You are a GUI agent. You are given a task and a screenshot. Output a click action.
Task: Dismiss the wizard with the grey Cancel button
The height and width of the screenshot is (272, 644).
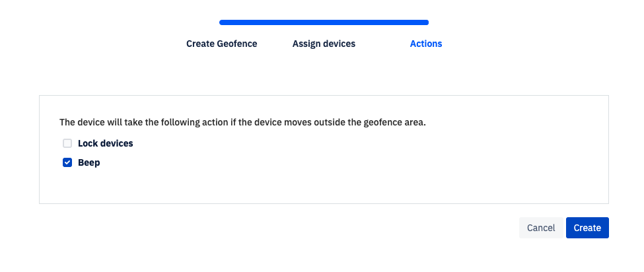541,228
